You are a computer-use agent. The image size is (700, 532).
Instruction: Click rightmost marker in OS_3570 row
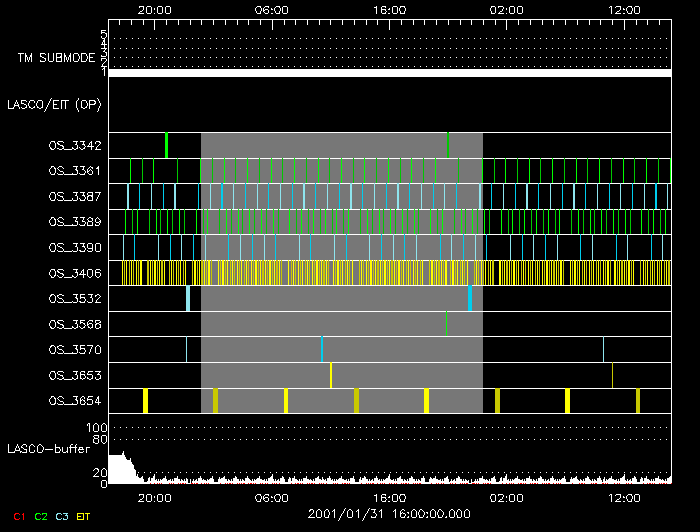tap(603, 349)
